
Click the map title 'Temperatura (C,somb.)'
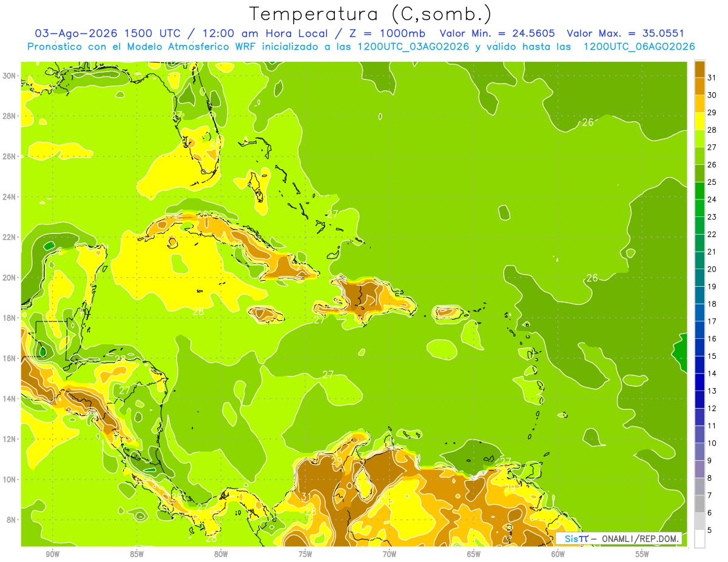tap(370, 13)
